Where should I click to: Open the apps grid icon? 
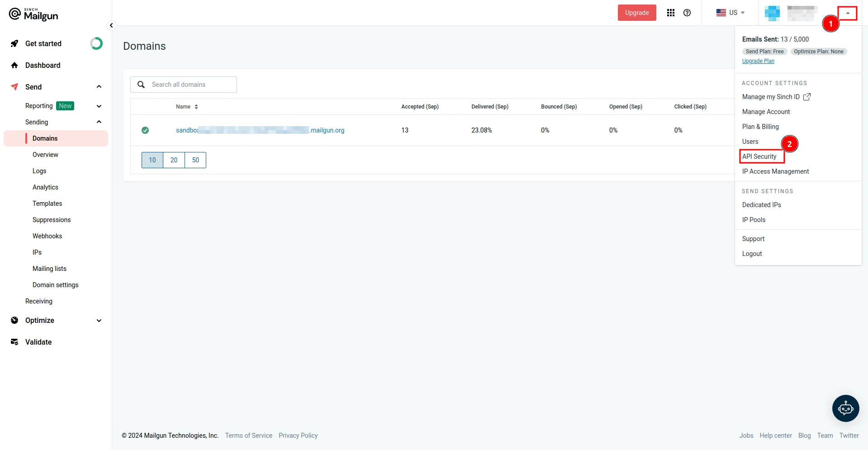671,13
